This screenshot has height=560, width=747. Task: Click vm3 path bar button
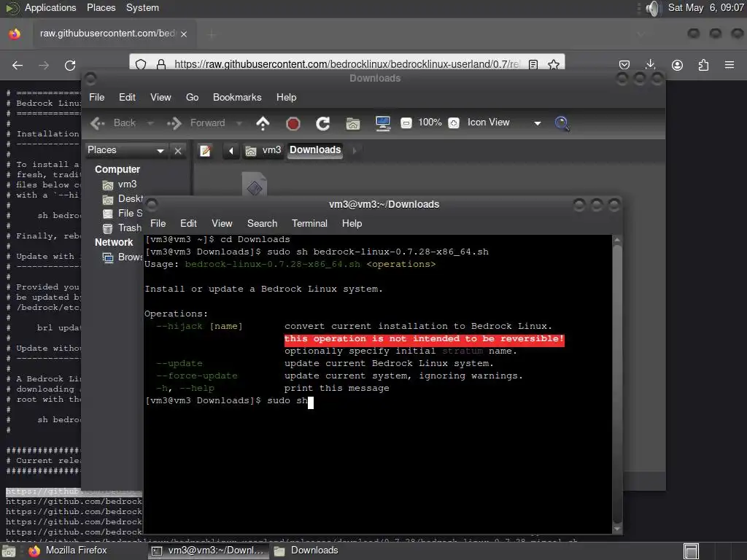(264, 150)
